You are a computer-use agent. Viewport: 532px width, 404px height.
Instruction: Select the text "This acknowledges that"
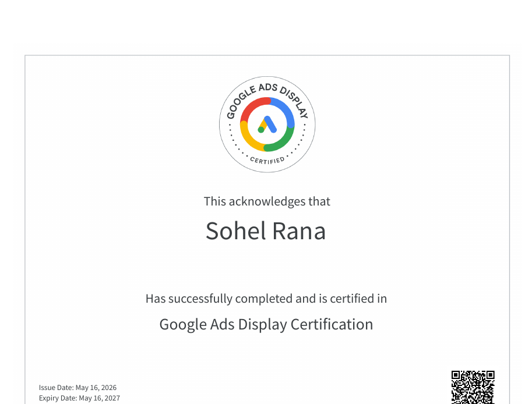point(267,201)
